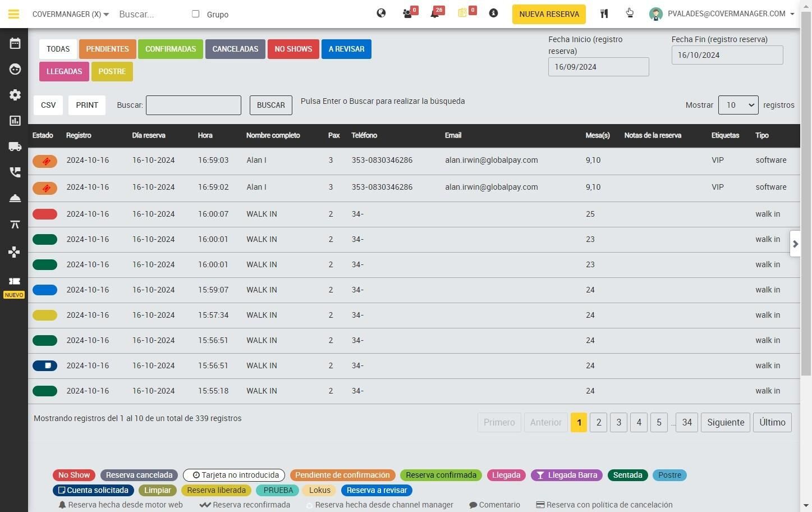Viewport: 812px width, 512px height.
Task: Open the PVALADES@COVERMANAGER.COM account dropdown
Action: tap(731, 14)
